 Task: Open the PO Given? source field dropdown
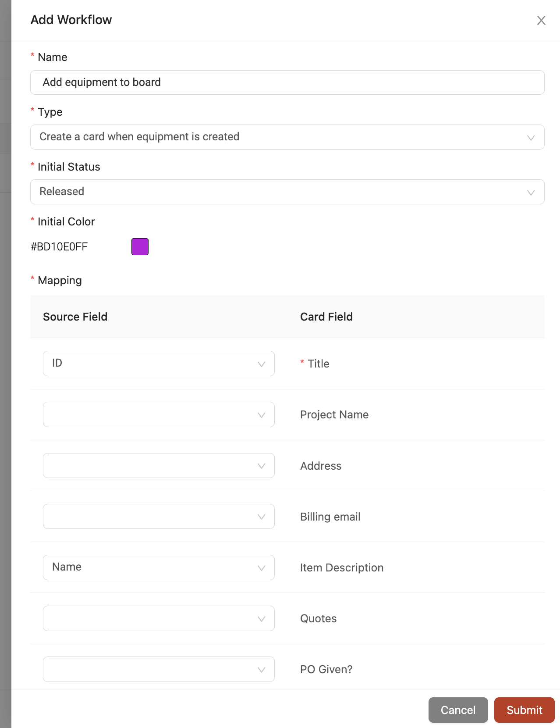coord(159,669)
